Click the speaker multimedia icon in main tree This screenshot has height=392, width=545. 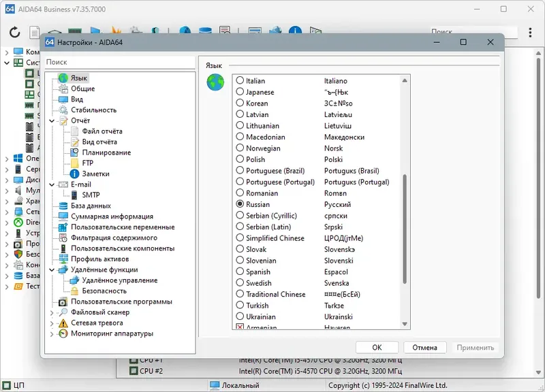pyautogui.click(x=18, y=191)
